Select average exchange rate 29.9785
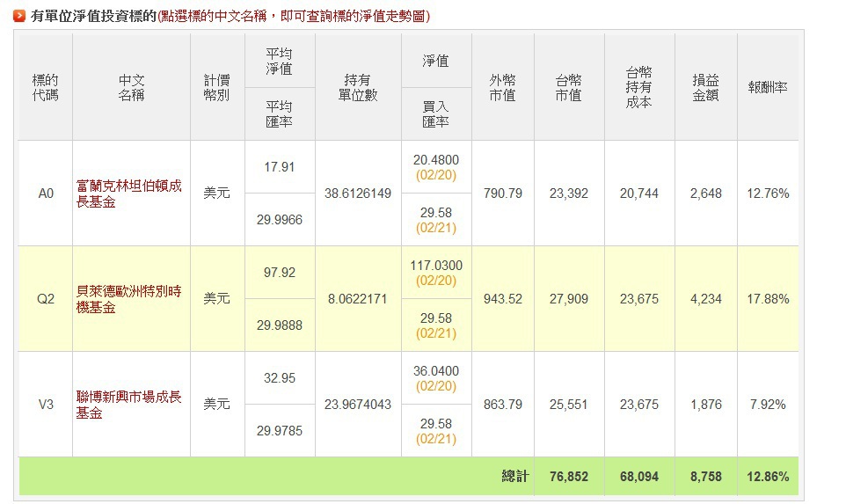 pyautogui.click(x=280, y=431)
